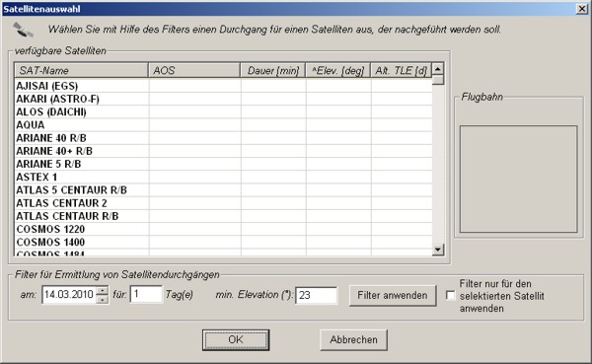The image size is (592, 364).
Task: Enable filter only for selected satellite checkbox
Action: [450, 295]
